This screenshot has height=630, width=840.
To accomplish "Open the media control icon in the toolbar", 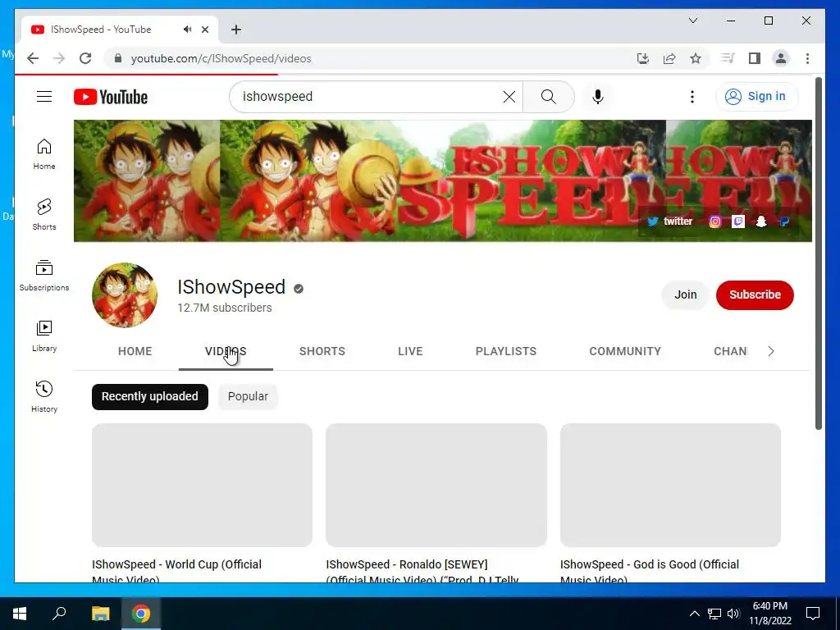I will [x=728, y=58].
